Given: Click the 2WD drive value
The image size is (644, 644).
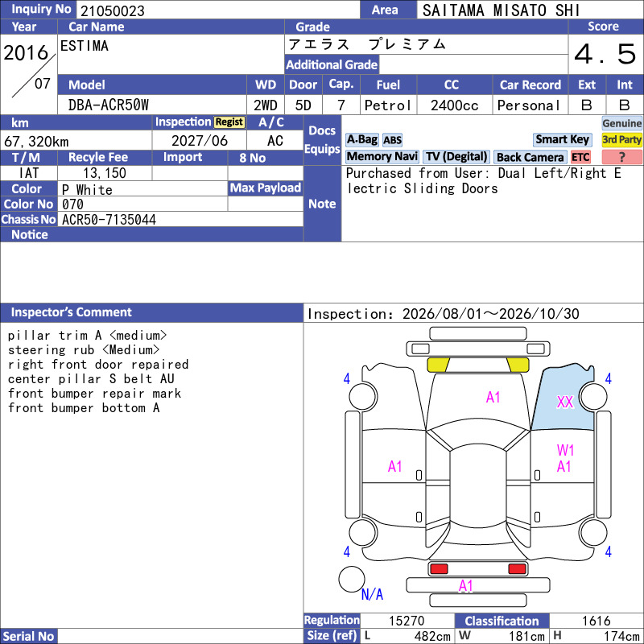Looking at the screenshot, I should coord(266,105).
